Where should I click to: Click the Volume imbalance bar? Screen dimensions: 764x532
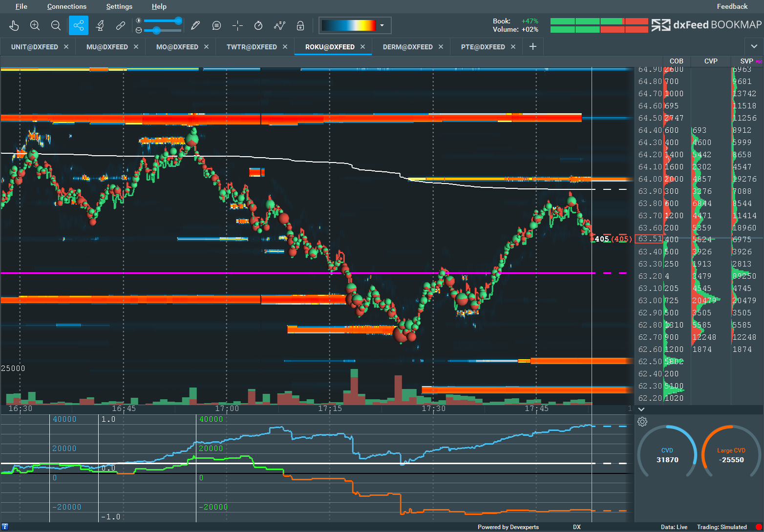click(599, 30)
